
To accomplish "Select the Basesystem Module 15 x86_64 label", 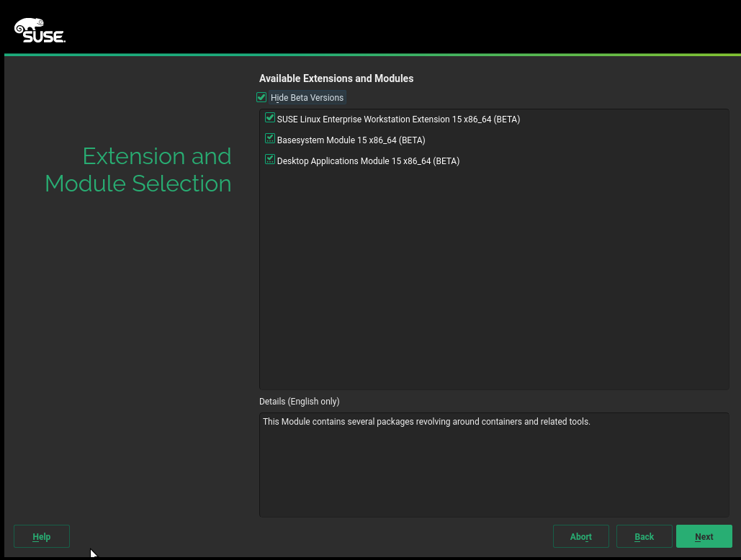I will (351, 140).
